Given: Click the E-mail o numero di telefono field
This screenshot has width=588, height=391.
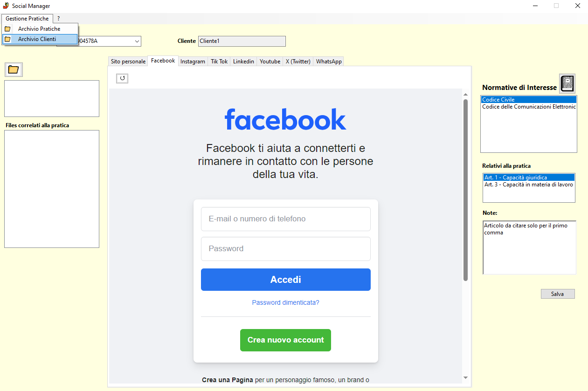Looking at the screenshot, I should [286, 219].
